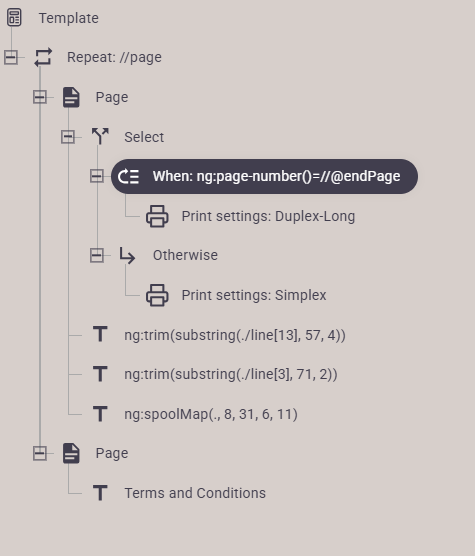Collapse the Otherwise branch
This screenshot has width=475, height=556.
pyautogui.click(x=97, y=255)
